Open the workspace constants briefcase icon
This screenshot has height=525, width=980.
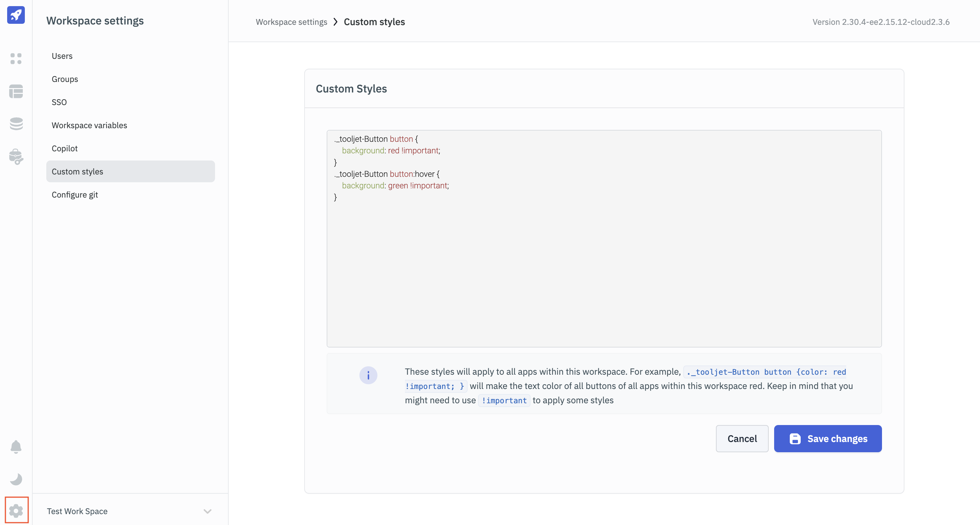pos(16,156)
